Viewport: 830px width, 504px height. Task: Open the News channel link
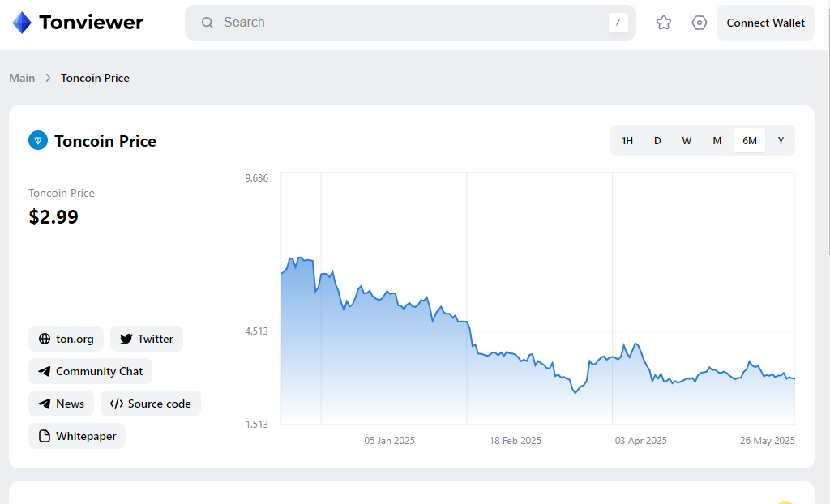62,404
